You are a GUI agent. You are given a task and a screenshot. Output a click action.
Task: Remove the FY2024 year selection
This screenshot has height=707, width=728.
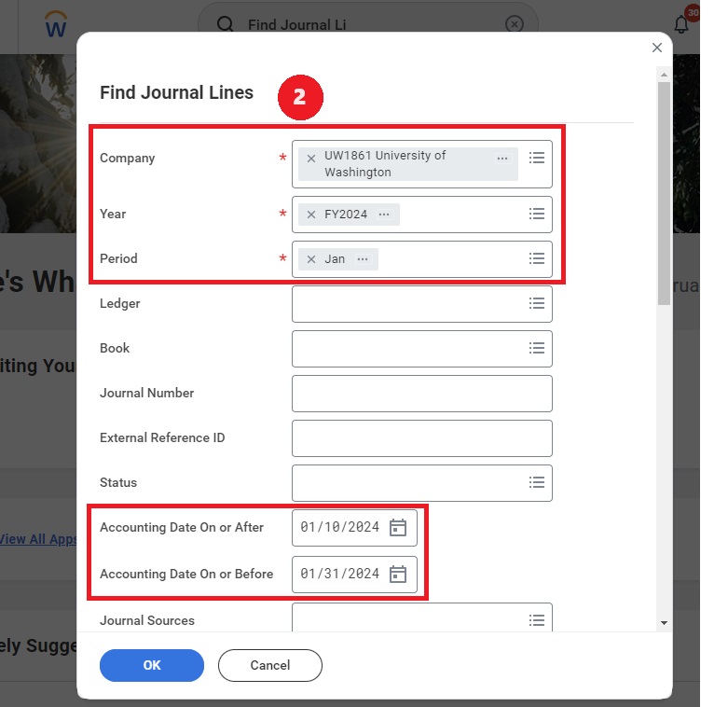[x=311, y=215]
